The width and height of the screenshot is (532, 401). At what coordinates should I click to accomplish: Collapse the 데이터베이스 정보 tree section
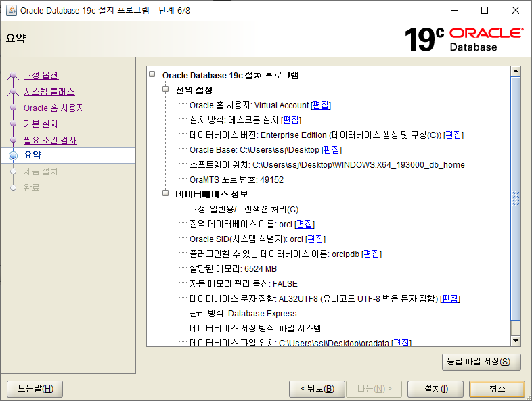(166, 193)
